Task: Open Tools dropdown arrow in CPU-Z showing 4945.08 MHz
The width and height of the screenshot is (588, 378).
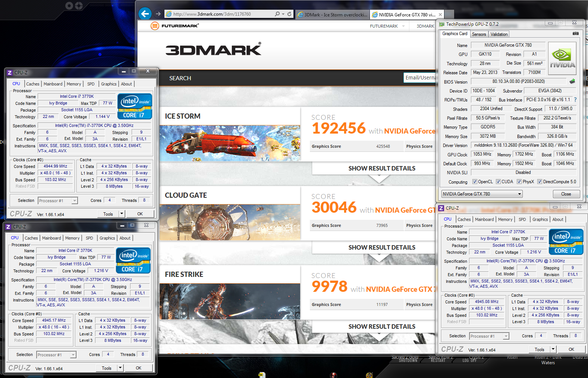Action: pyautogui.click(x=553, y=349)
